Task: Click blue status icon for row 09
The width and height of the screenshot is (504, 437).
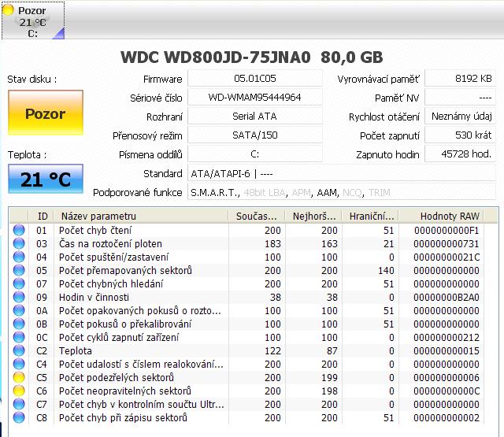Action: click(x=19, y=297)
